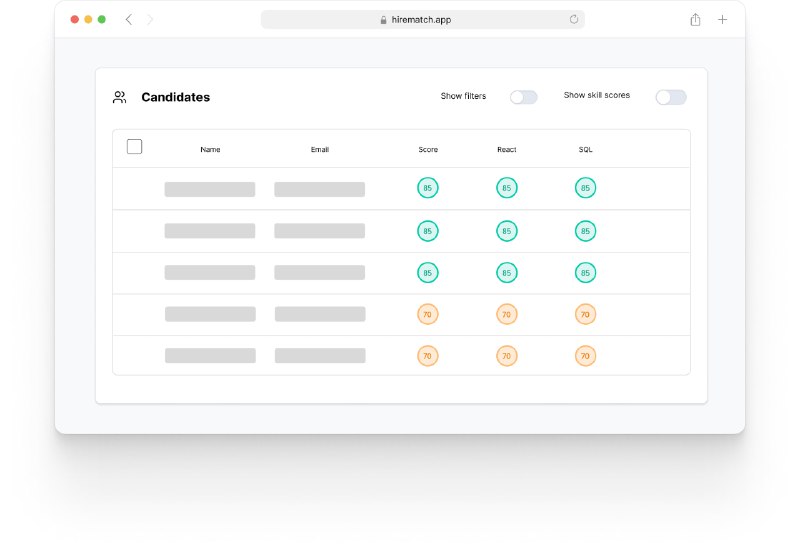Check the select-all candidates checkbox
The height and width of the screenshot is (556, 800).
135,147
